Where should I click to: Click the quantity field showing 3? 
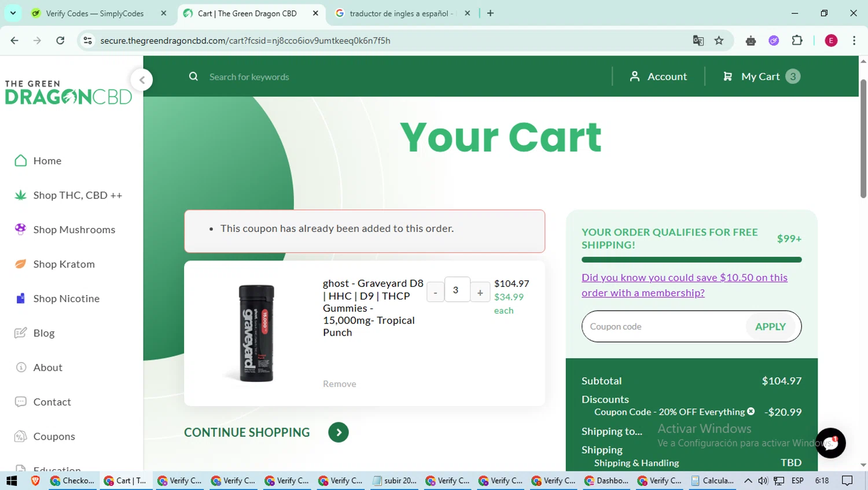pyautogui.click(x=457, y=290)
